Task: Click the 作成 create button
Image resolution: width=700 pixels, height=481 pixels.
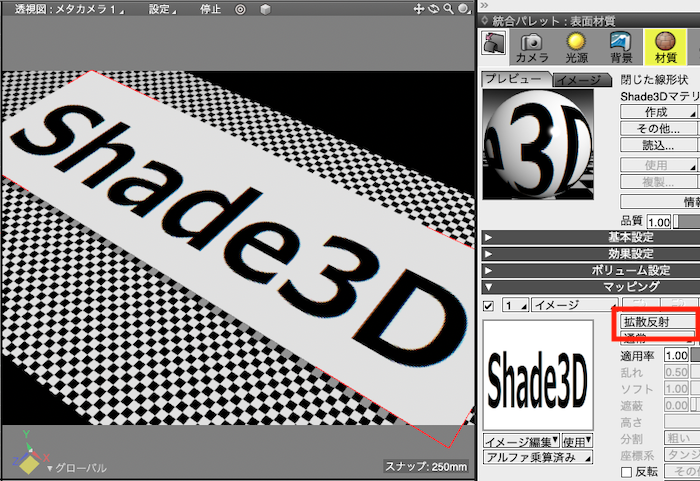Action: tap(658, 112)
